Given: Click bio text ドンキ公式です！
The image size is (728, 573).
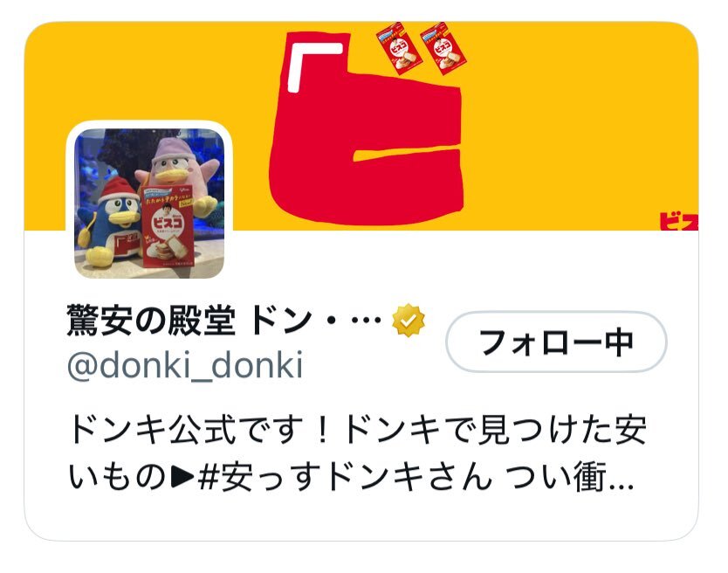Looking at the screenshot, I should pos(200,430).
